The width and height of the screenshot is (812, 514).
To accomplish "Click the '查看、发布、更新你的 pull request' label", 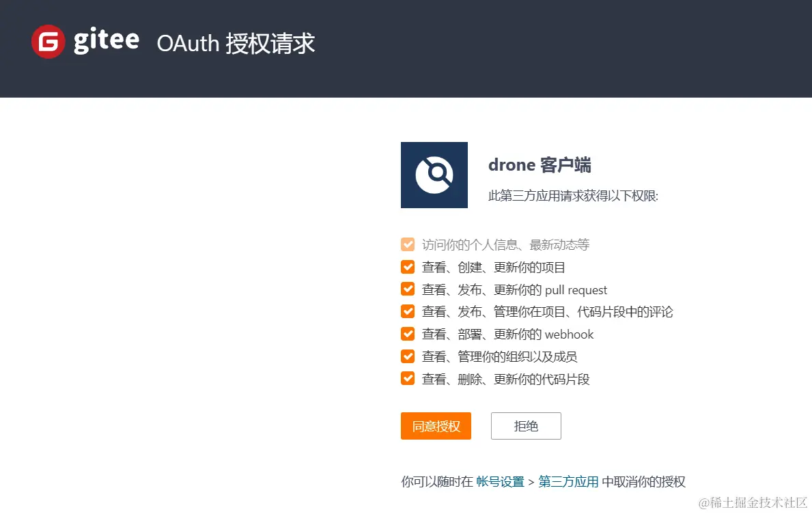I will point(514,290).
